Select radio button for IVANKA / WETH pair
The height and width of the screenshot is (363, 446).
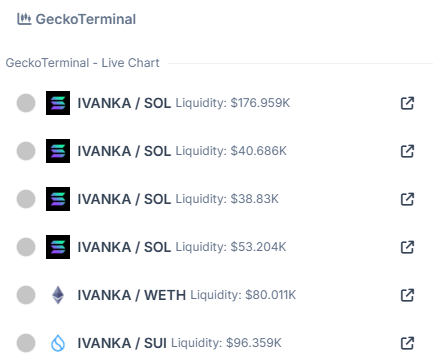(26, 295)
